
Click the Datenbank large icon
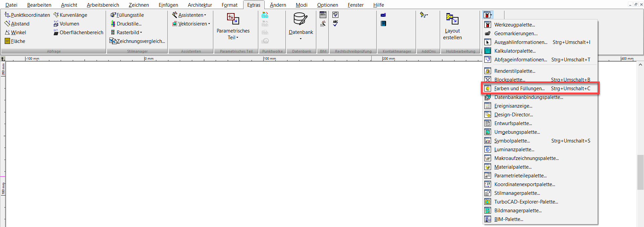pyautogui.click(x=301, y=19)
